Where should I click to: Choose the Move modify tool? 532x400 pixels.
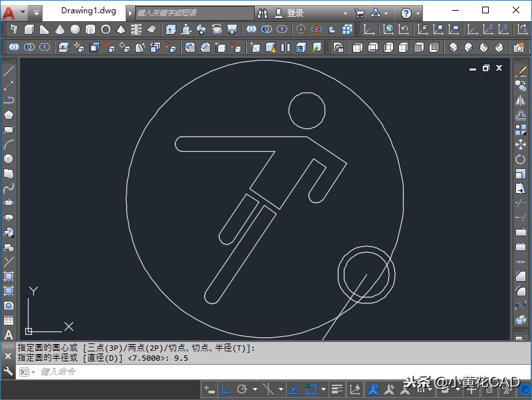point(521,144)
